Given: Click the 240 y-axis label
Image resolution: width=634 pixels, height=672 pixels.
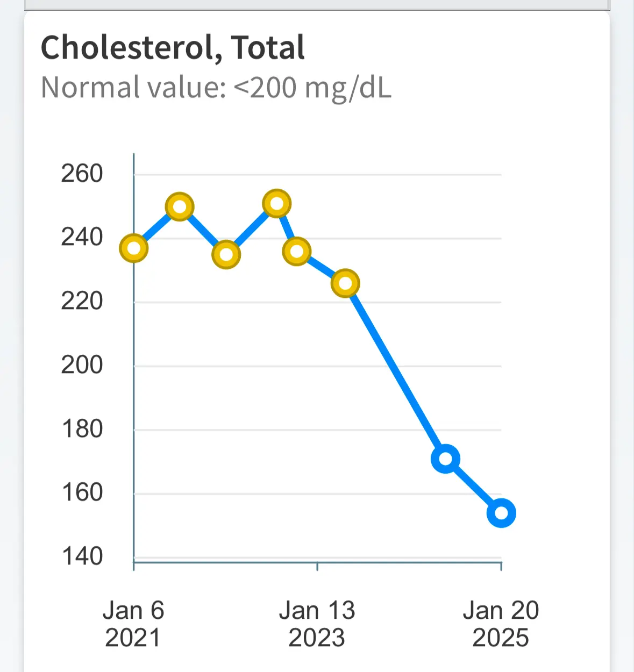Looking at the screenshot, I should 82,237.
